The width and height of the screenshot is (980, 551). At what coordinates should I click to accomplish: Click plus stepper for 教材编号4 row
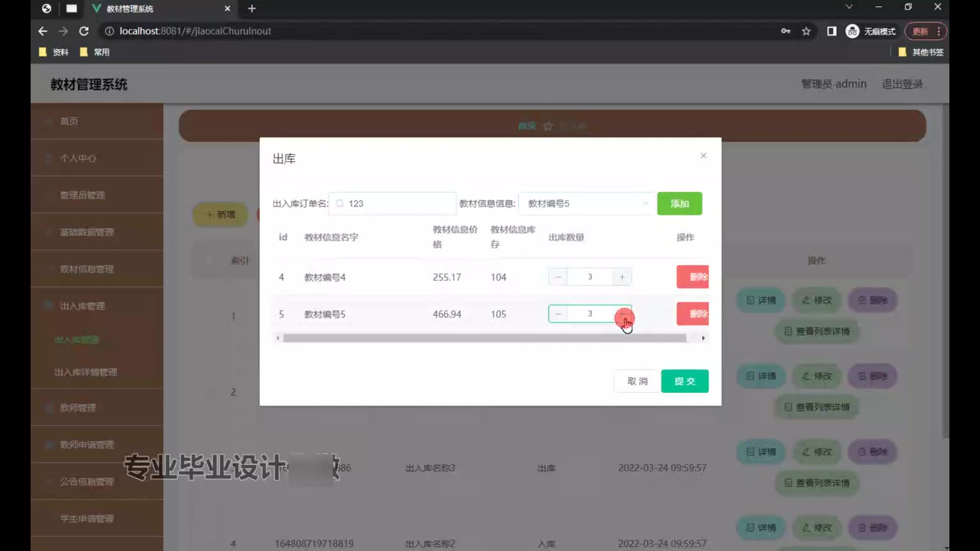(622, 277)
